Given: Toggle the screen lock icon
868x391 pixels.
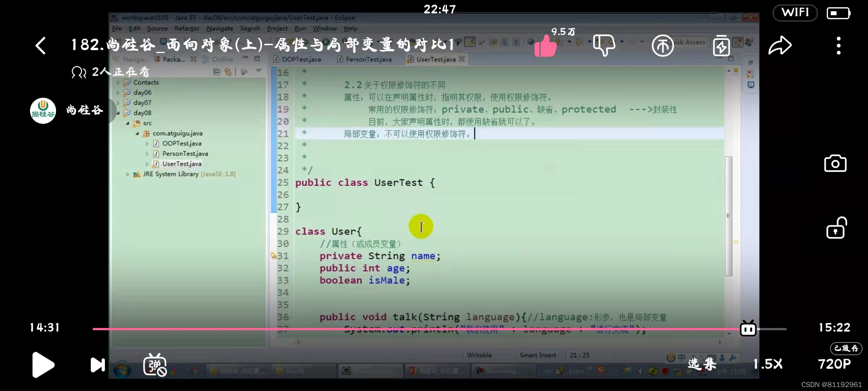Looking at the screenshot, I should [x=836, y=228].
